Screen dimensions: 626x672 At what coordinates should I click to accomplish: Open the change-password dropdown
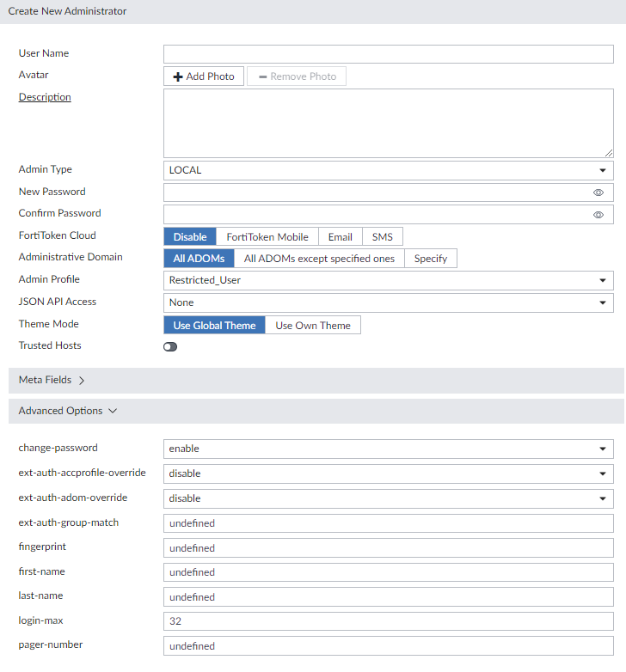pos(388,449)
